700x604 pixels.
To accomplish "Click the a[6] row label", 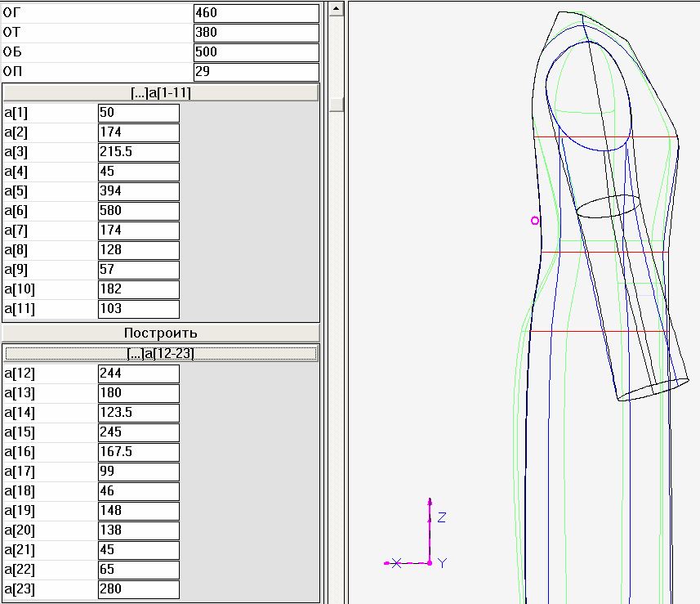I will click(x=16, y=212).
